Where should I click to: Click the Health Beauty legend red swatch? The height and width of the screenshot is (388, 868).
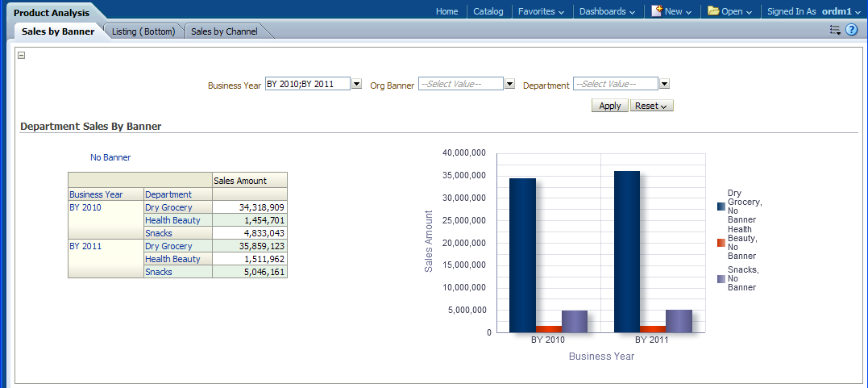click(721, 243)
